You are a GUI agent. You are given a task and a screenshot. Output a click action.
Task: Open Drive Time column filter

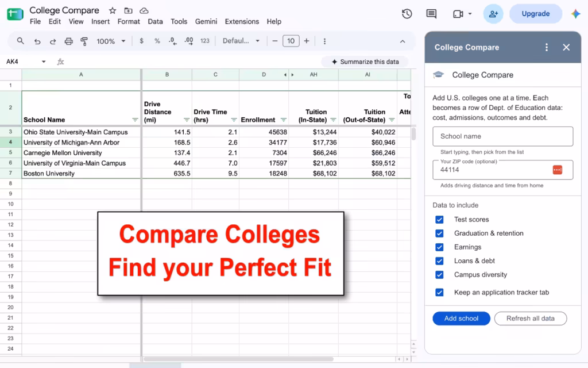pyautogui.click(x=234, y=120)
